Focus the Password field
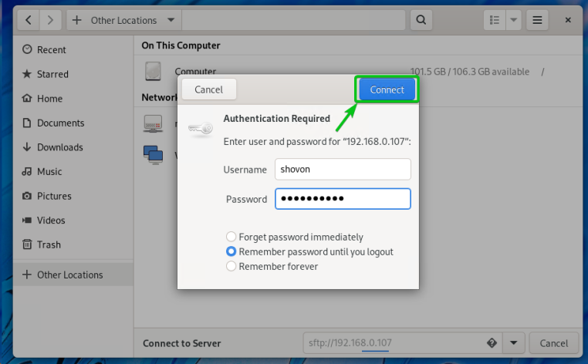This screenshot has height=364, width=588. click(343, 199)
